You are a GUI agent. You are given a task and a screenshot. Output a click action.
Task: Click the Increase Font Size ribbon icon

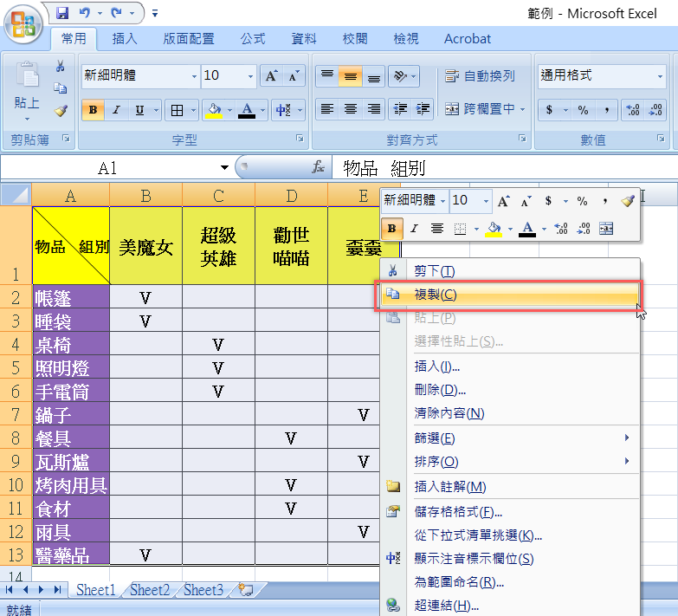coord(271,76)
